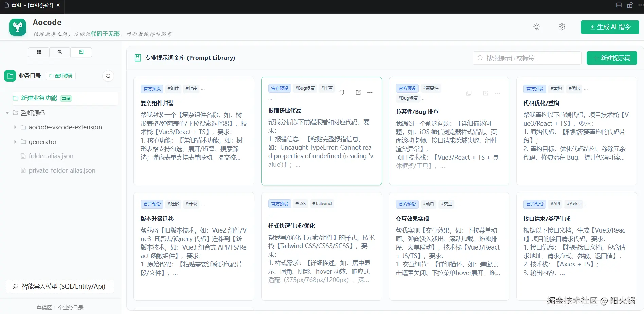Click the #交互 tag
644x314 pixels.
pyautogui.click(x=446, y=204)
